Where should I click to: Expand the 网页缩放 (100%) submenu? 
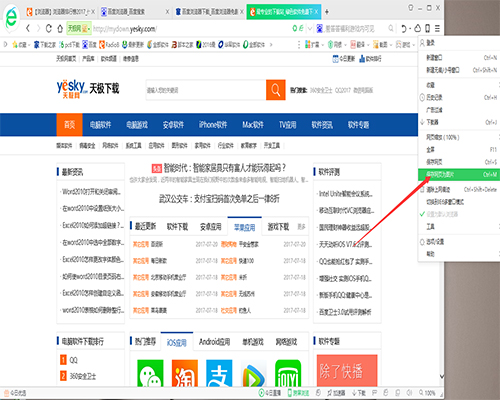click(x=459, y=137)
